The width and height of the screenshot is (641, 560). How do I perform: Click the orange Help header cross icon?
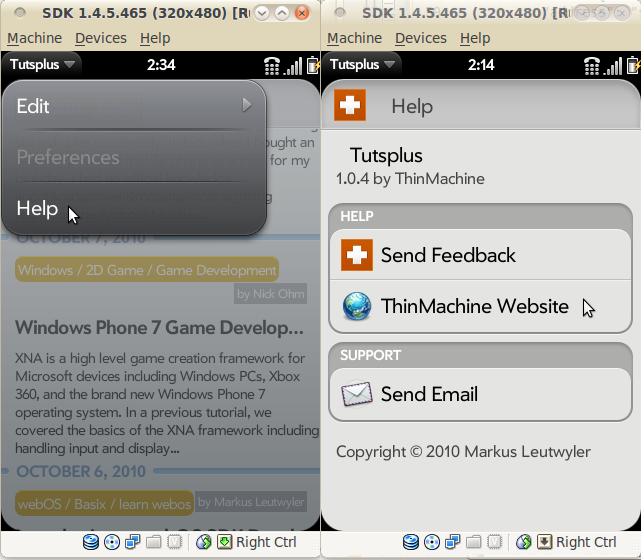click(350, 105)
